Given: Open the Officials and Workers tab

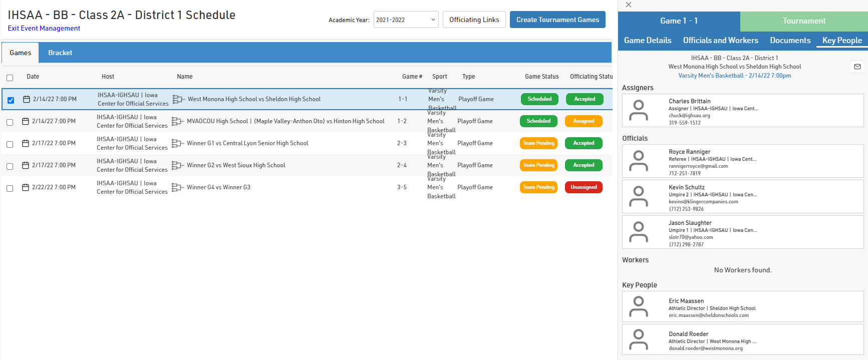Looking at the screenshot, I should point(720,41).
